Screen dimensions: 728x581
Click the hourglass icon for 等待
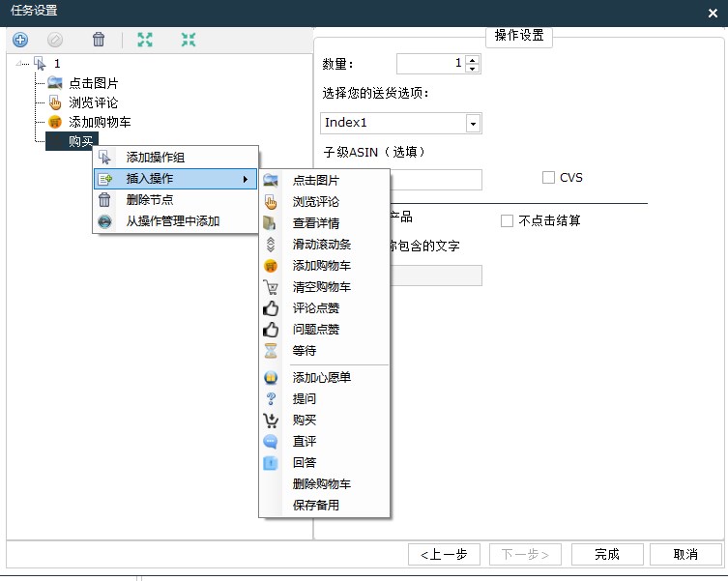point(271,351)
